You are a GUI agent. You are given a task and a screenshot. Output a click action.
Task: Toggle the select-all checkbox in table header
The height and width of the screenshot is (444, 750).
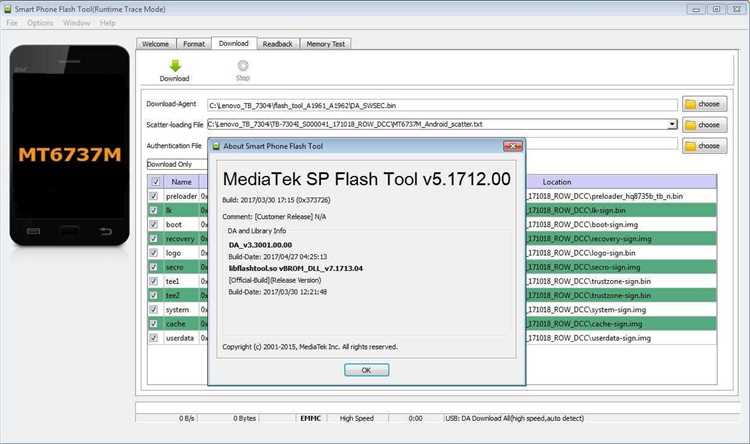click(x=154, y=182)
